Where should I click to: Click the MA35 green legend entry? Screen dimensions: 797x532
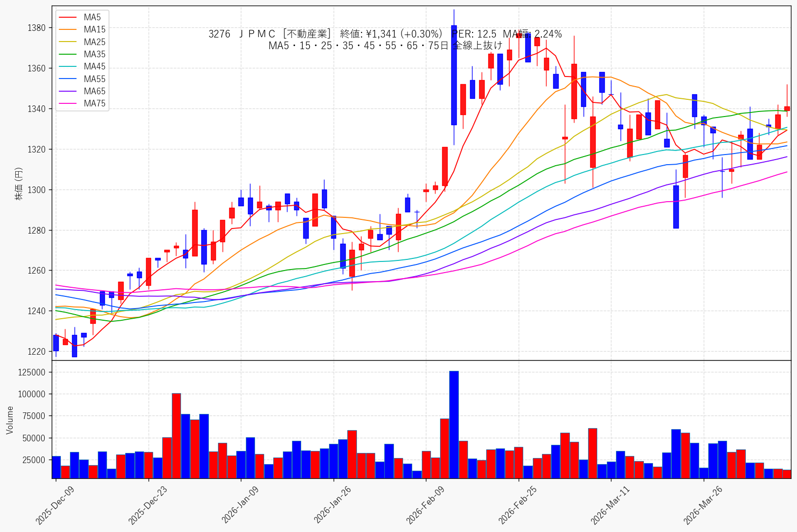[x=82, y=54]
